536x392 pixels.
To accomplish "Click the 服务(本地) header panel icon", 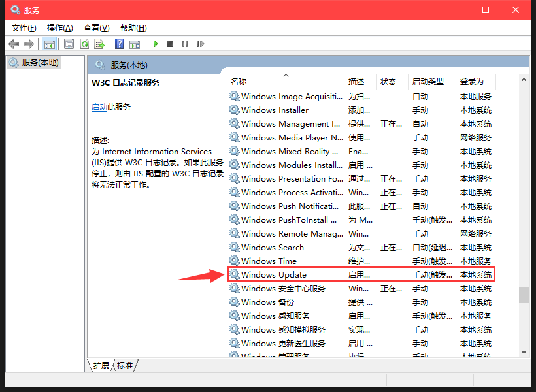I will [100, 65].
